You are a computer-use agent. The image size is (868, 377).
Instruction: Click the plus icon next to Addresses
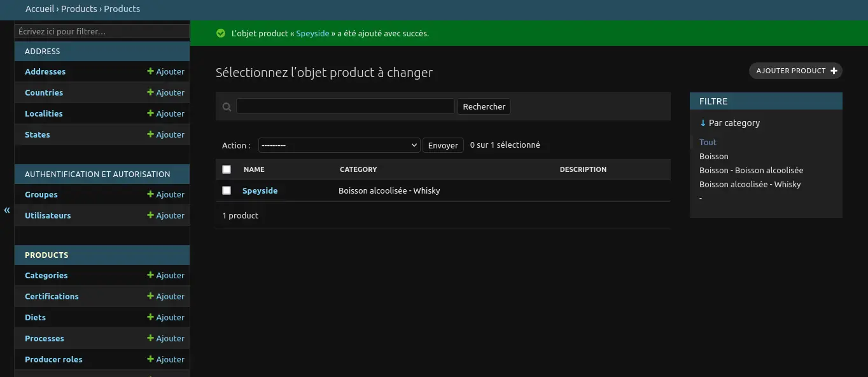[x=150, y=71]
